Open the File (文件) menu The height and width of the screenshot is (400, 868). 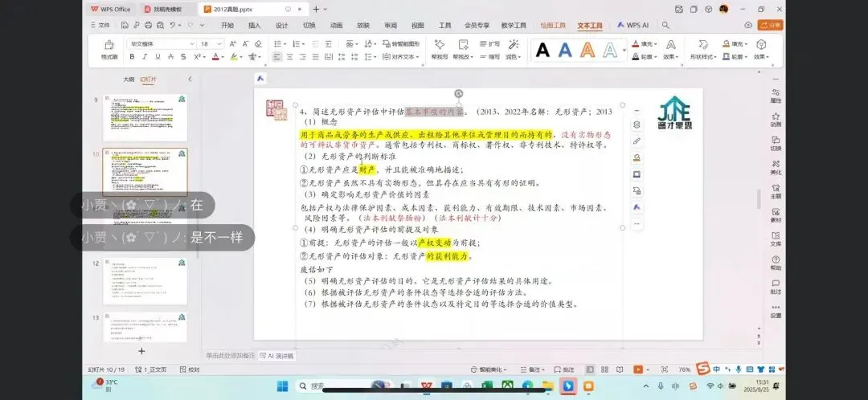pos(100,26)
